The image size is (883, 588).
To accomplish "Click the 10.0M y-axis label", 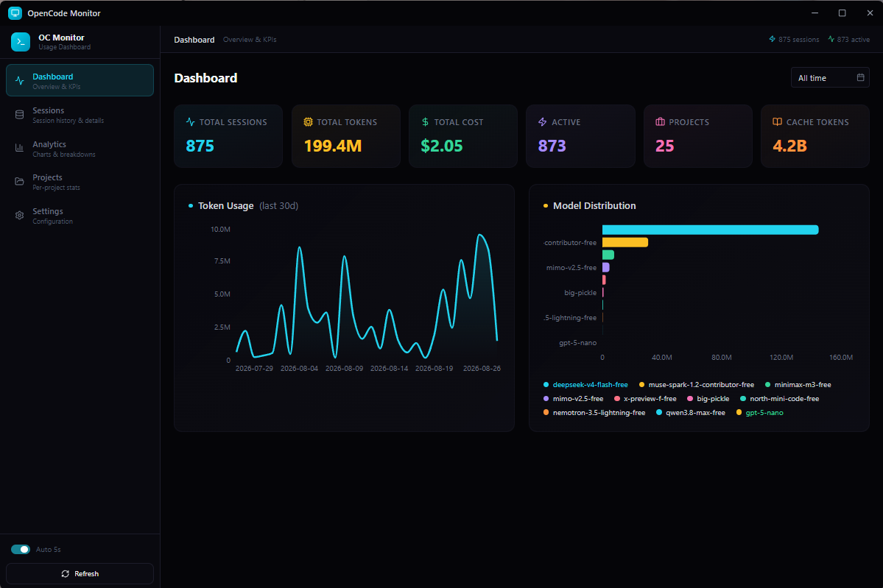I will [x=220, y=230].
